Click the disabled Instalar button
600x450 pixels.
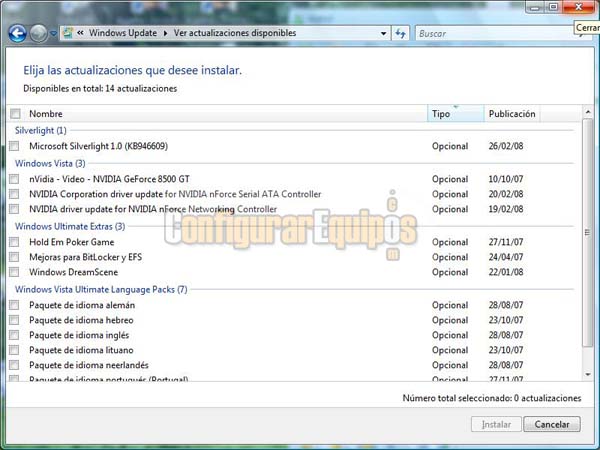point(496,424)
